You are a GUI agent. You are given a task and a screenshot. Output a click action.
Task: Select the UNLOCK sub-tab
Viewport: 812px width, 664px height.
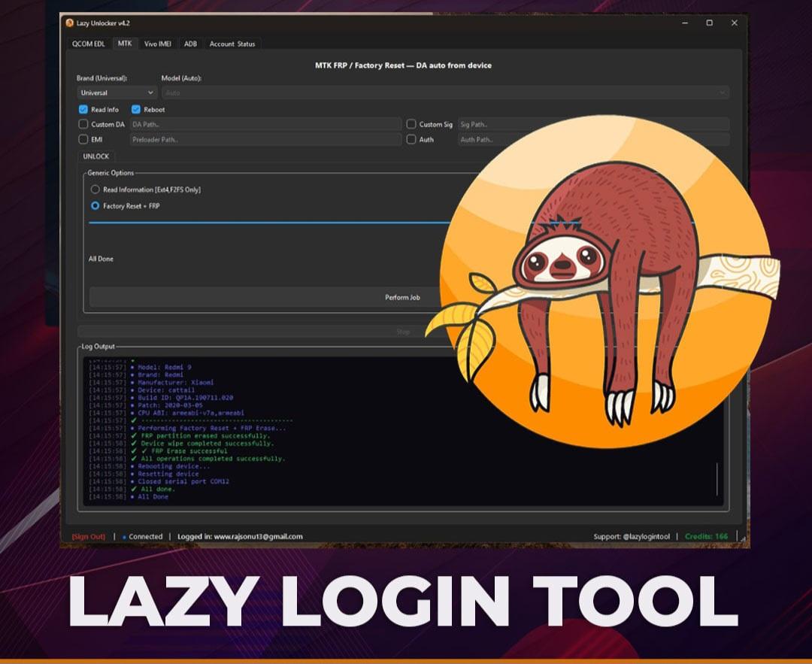(96, 156)
